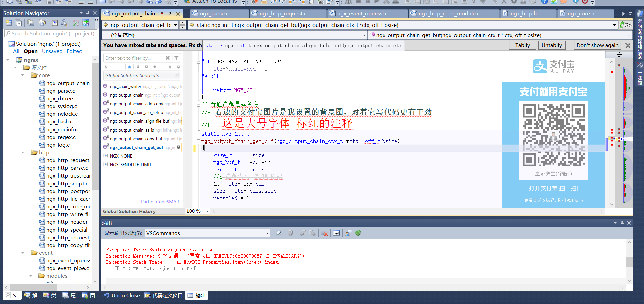
Task: Open the VSCommands output source dropdown
Action: pyautogui.click(x=267, y=233)
